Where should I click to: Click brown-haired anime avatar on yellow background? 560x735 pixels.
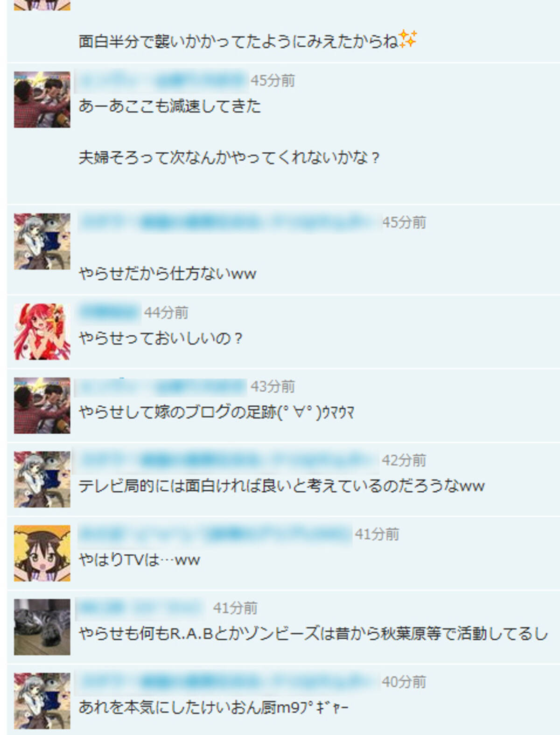(42, 553)
